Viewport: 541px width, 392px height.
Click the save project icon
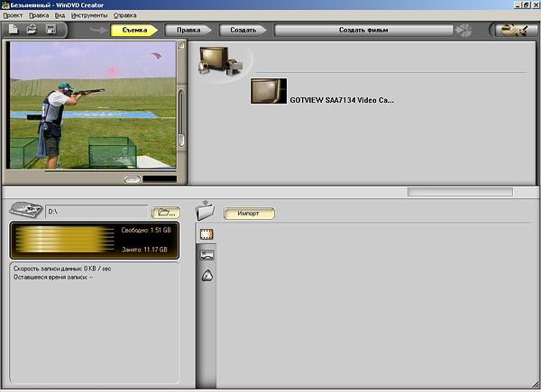point(50,30)
